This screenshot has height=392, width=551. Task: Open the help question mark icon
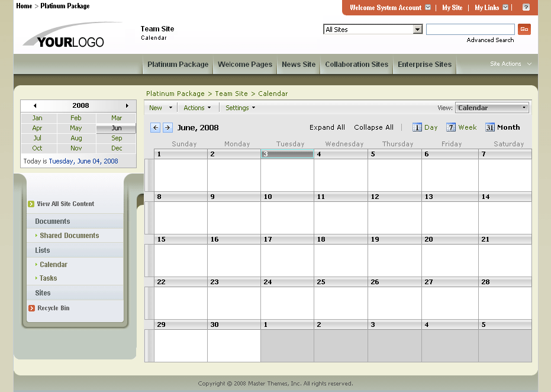[x=526, y=8]
